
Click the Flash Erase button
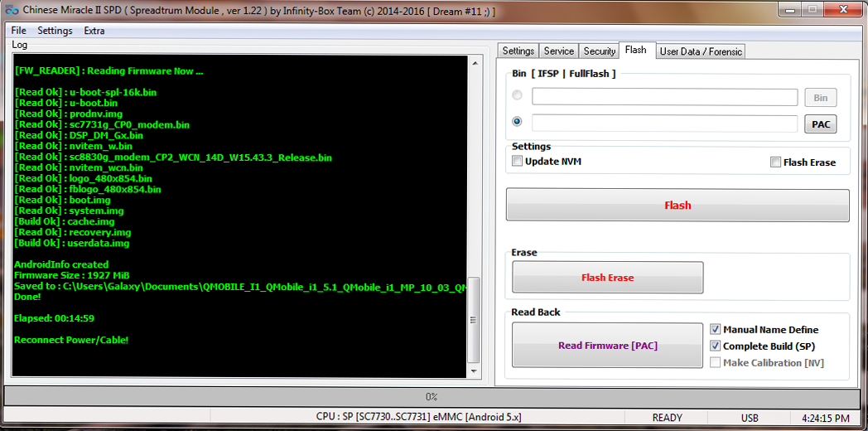tap(607, 278)
